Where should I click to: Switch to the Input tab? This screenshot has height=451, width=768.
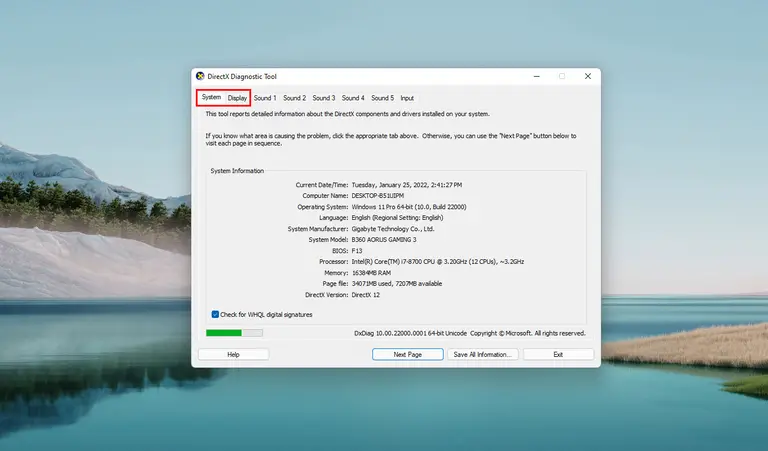point(407,98)
